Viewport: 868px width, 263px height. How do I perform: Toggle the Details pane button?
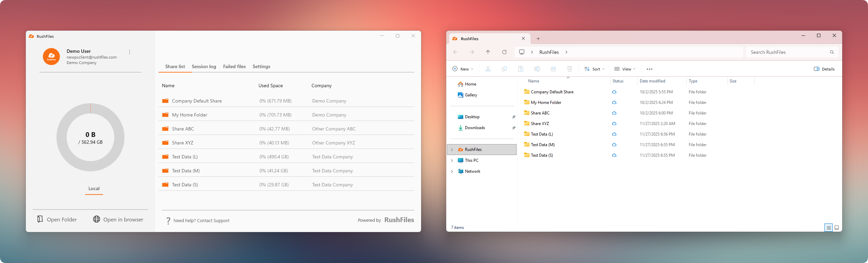click(x=824, y=69)
